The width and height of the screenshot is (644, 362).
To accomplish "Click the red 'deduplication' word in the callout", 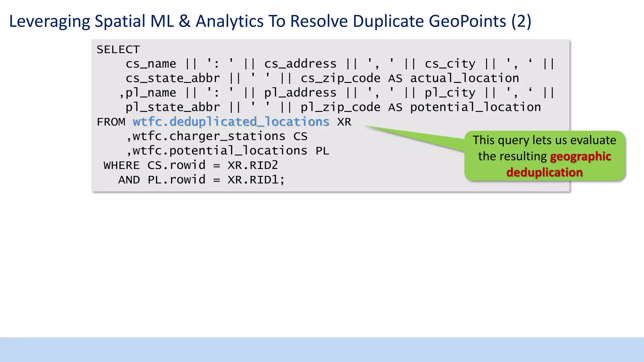I will click(544, 173).
